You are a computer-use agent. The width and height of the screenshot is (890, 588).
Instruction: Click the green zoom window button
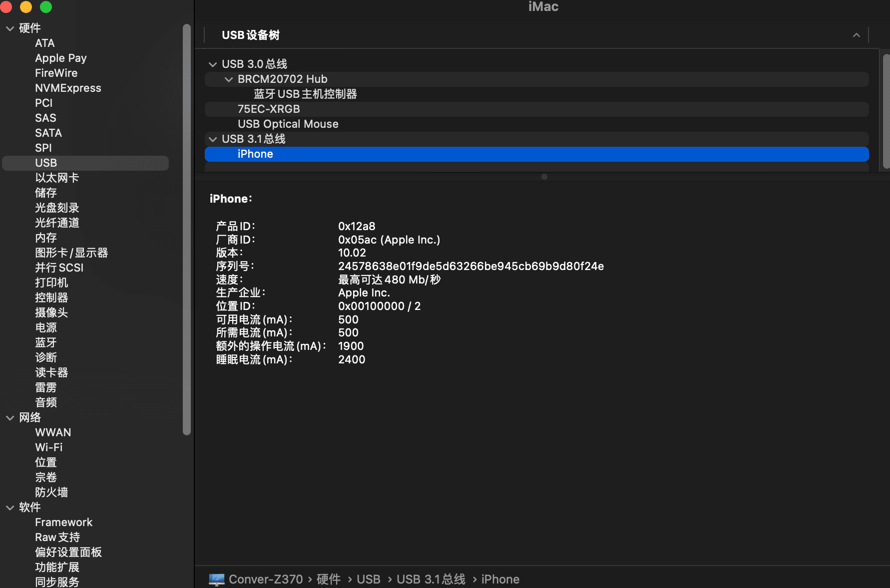point(46,7)
